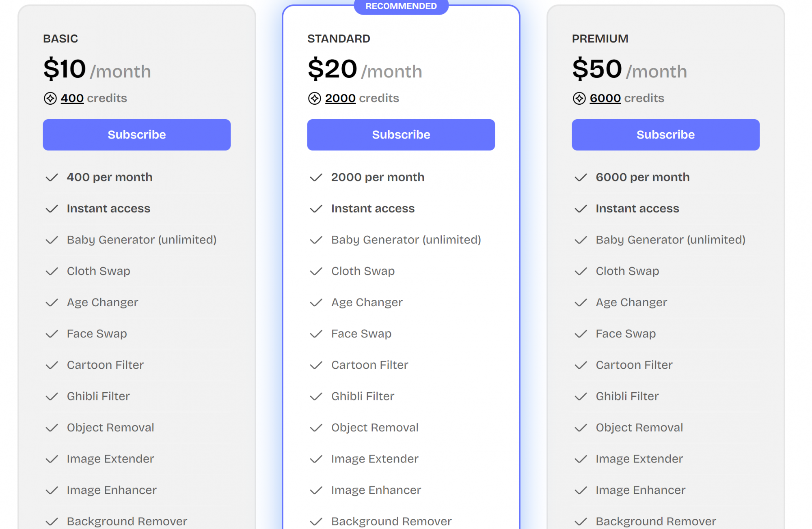Click checkmark beside Basic Object Removal
The image size is (812, 529).
click(x=52, y=428)
